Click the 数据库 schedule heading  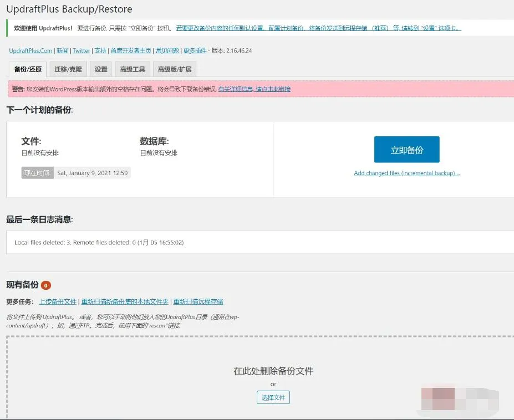click(154, 141)
